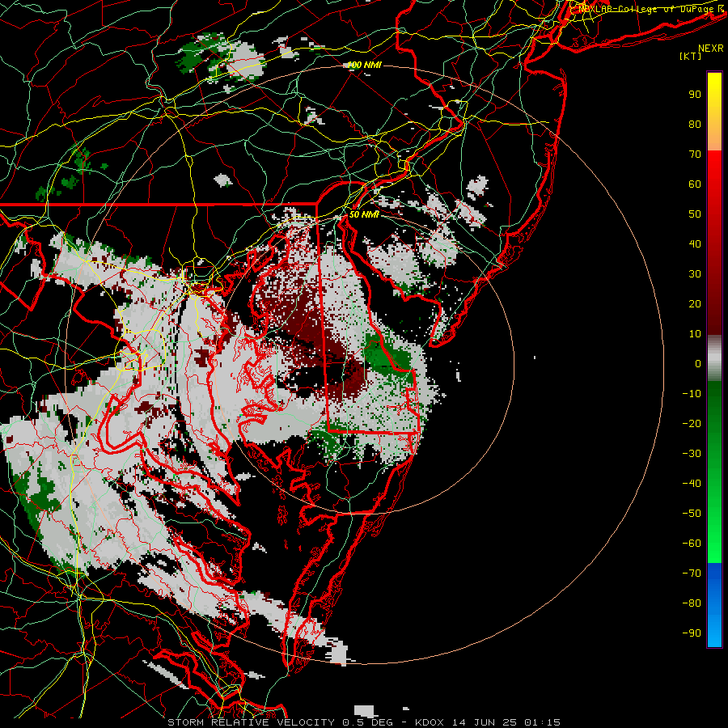Click the 50 NMI range ring label
Viewport: 728px width, 728px height.
pos(364,214)
